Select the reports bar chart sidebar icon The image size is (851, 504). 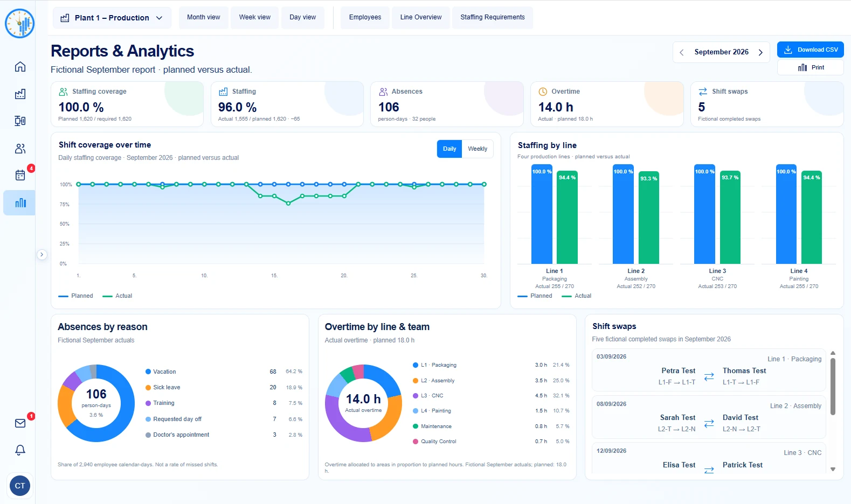(x=20, y=203)
